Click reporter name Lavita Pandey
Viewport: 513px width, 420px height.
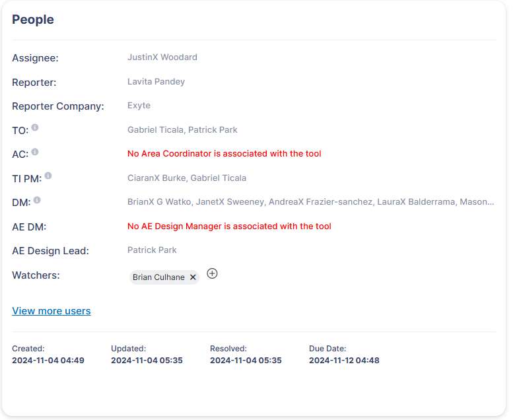[x=156, y=82]
